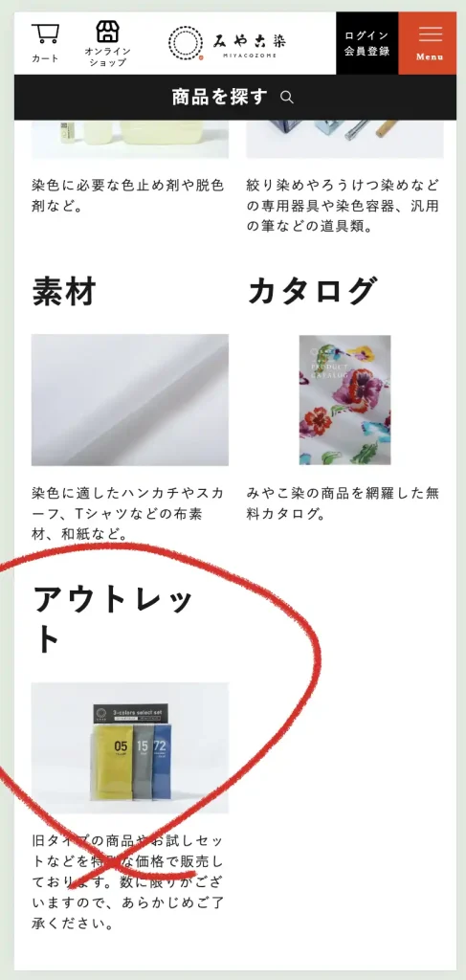Image resolution: width=466 pixels, height=980 pixels.
Task: Click the floral product catalog image
Action: click(344, 400)
